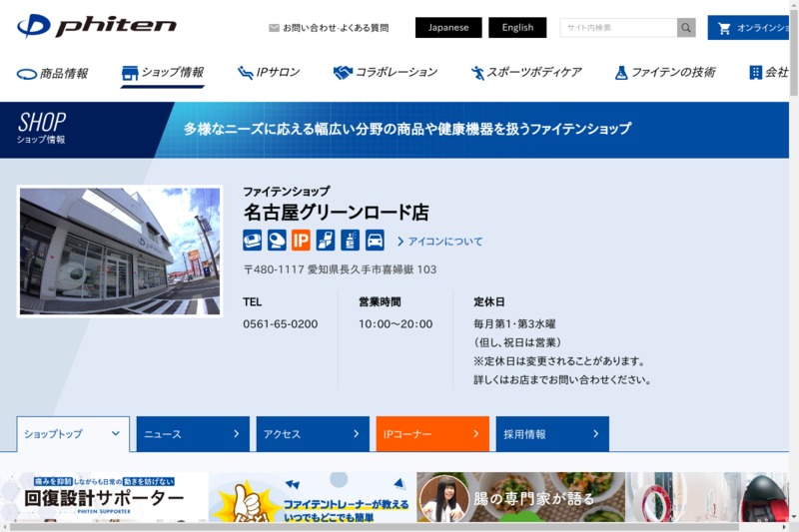Open the 採用情報 tab

tap(552, 434)
